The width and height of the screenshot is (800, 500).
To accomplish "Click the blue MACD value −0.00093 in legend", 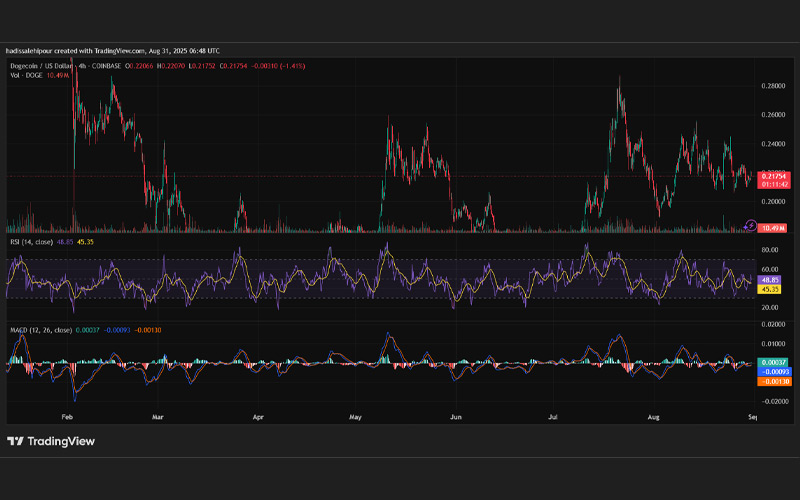I will [x=117, y=330].
